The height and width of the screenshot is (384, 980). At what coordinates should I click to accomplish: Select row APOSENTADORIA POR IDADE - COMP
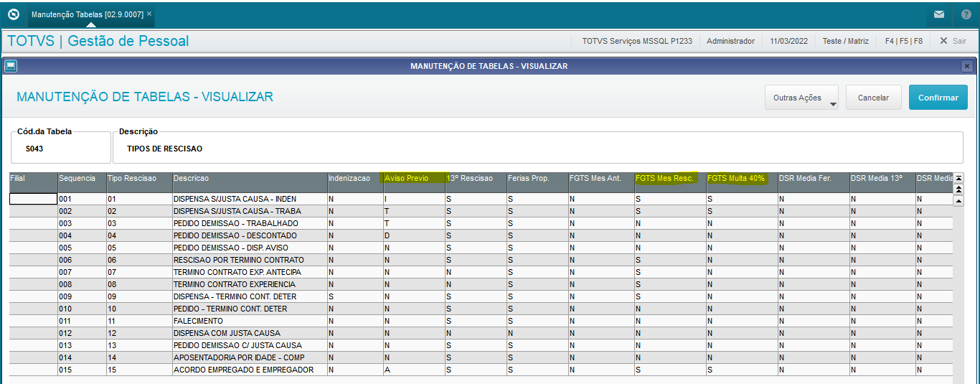pyautogui.click(x=481, y=357)
